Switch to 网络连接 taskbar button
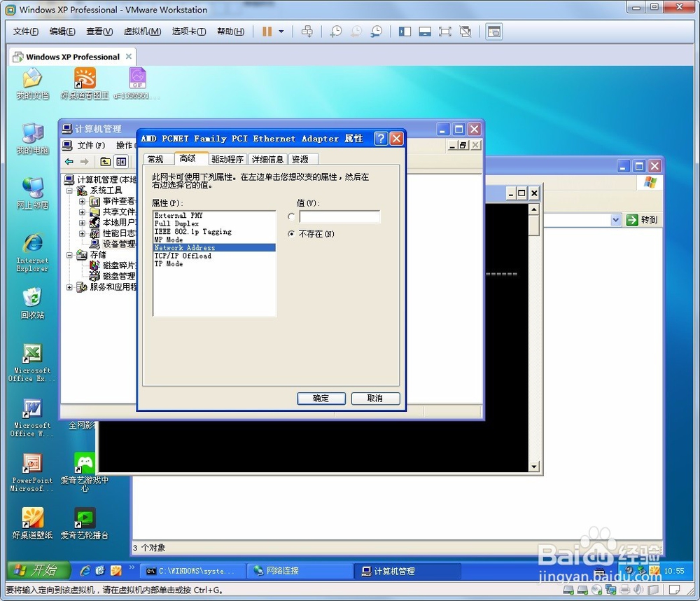This screenshot has width=700, height=601. [x=300, y=571]
